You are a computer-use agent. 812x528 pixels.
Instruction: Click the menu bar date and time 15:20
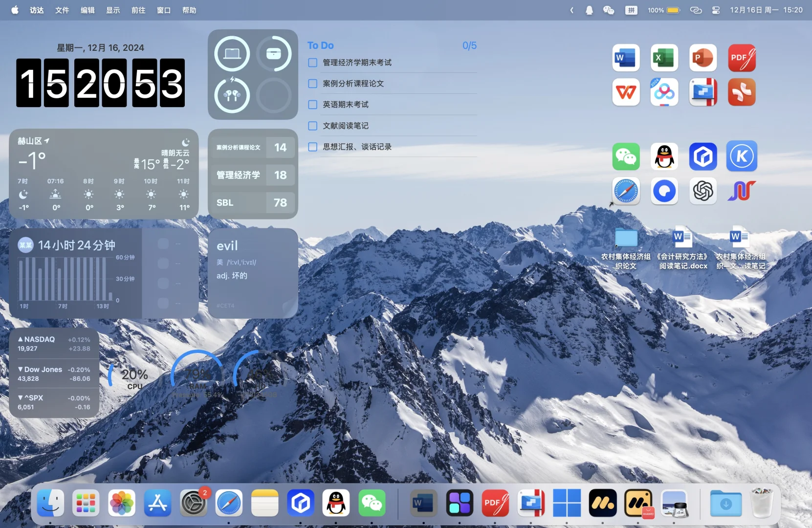click(766, 10)
